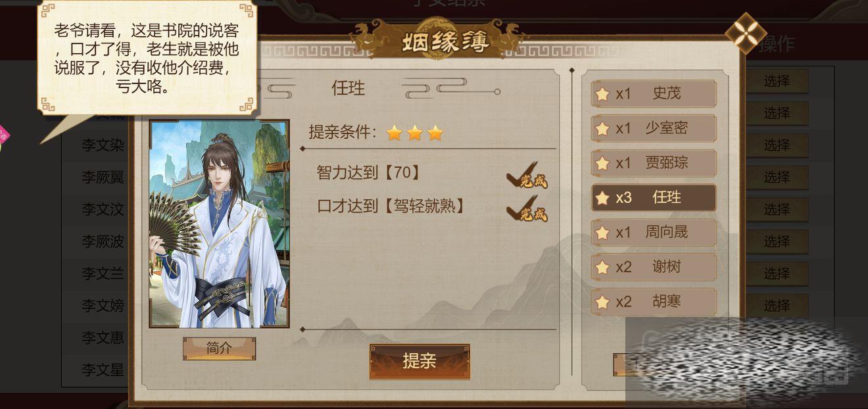Select 胡寒 candidate entry

point(654,302)
